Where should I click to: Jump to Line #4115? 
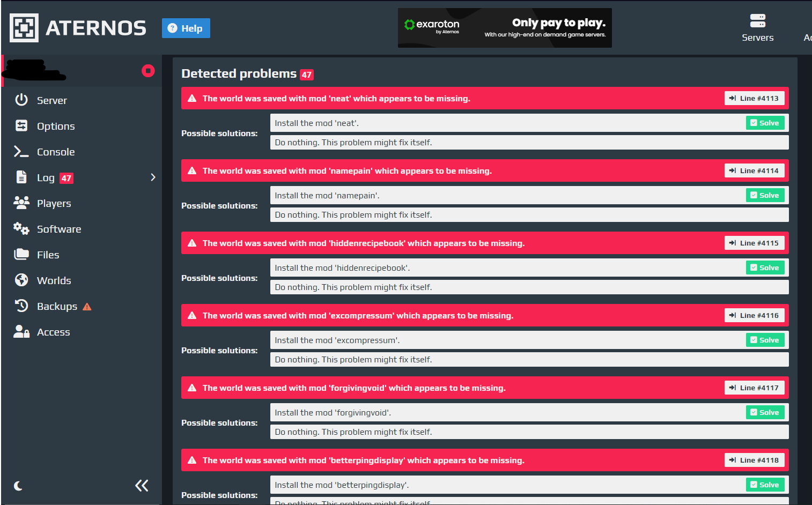tap(754, 243)
